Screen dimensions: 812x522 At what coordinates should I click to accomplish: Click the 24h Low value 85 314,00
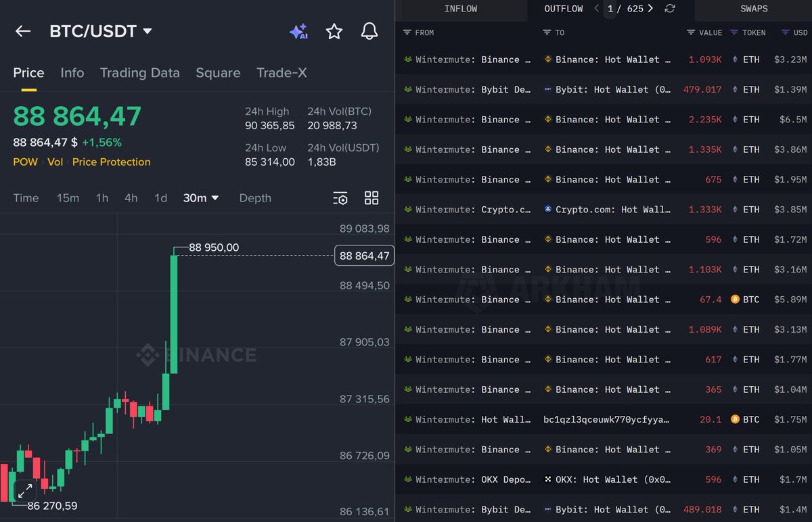[270, 162]
